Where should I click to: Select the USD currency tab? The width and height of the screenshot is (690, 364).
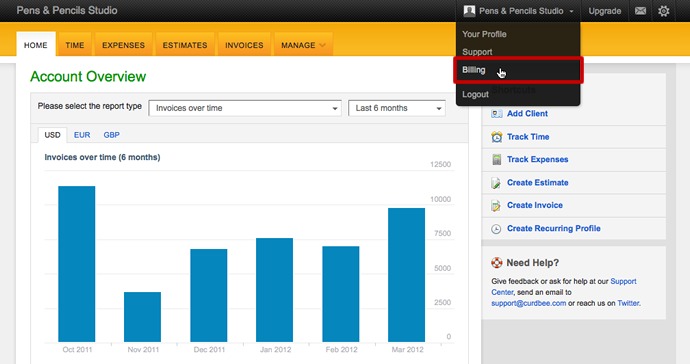[x=52, y=135]
